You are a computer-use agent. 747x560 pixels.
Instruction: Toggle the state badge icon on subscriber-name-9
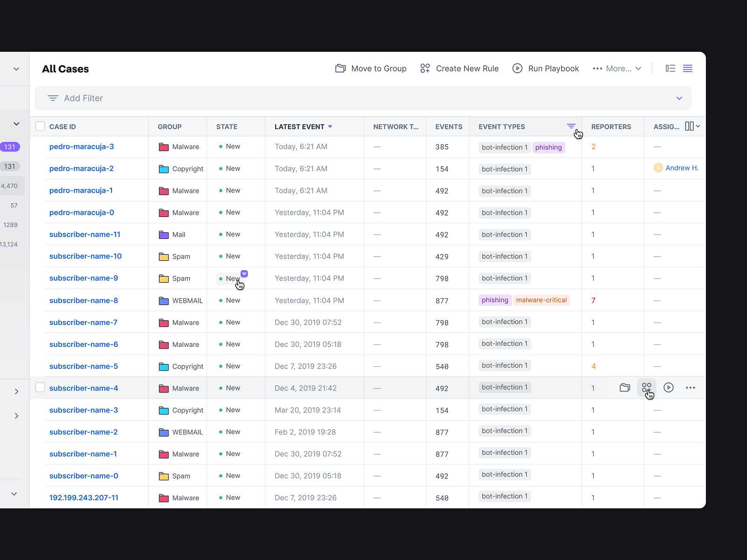tap(244, 274)
